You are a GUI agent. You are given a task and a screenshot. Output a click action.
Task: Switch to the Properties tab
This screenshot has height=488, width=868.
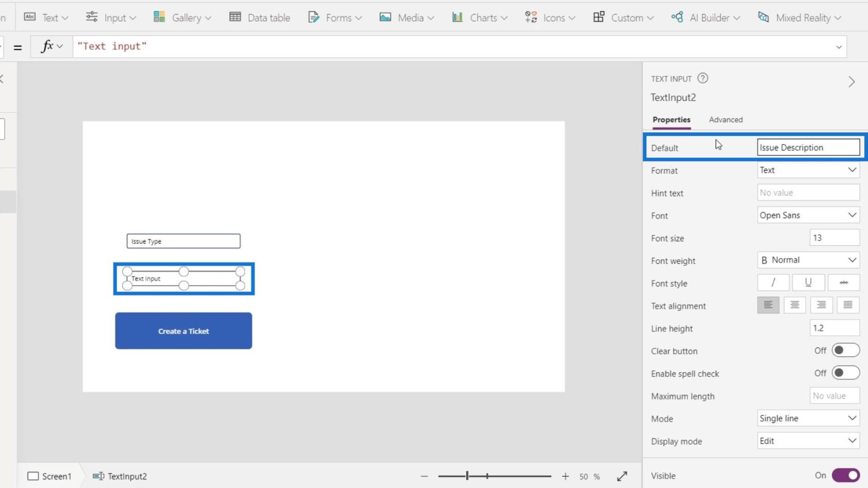pyautogui.click(x=671, y=120)
